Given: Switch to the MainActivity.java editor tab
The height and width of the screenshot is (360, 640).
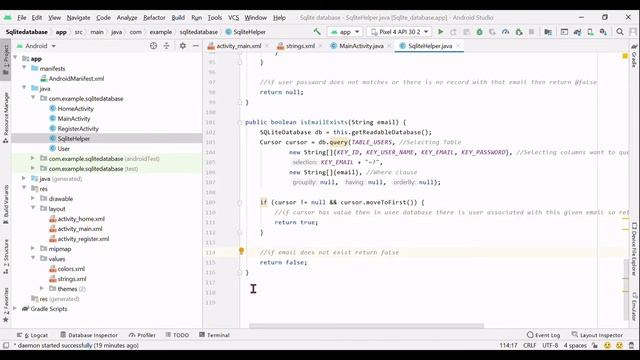Looking at the screenshot, I should coord(361,46).
